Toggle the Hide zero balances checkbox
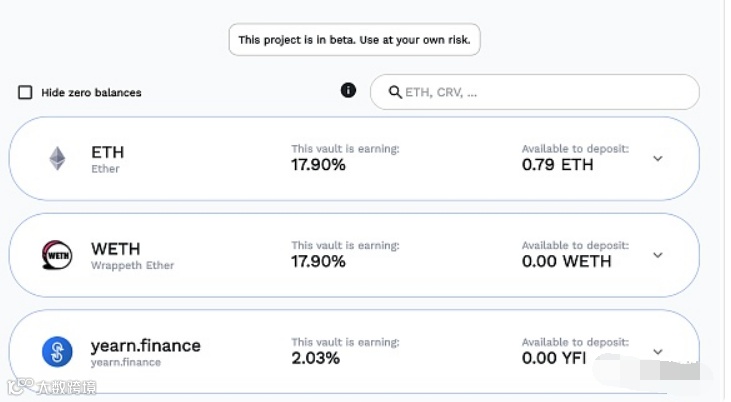Image resolution: width=731 pixels, height=402 pixels. 25,93
